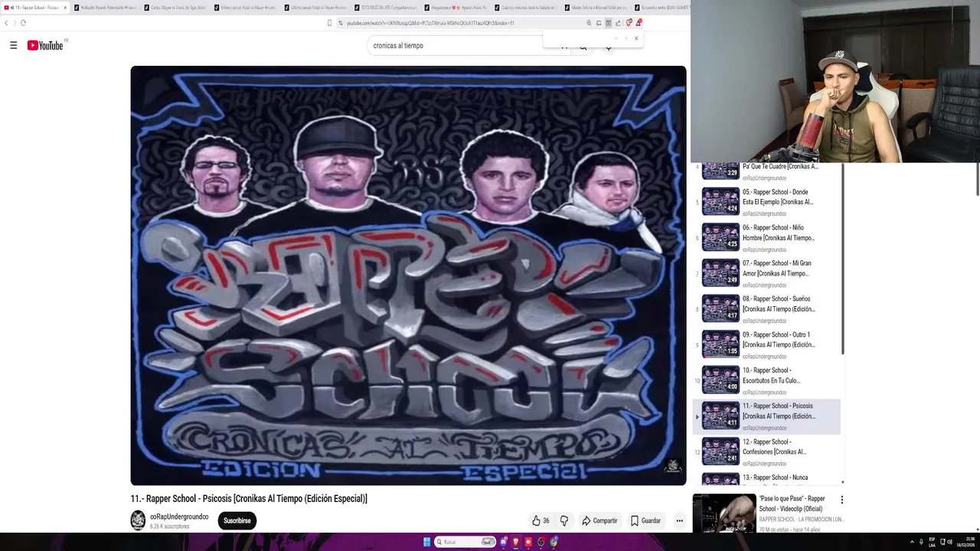The width and height of the screenshot is (980, 551).
Task: Open Brave browser from the taskbar
Action: tap(516, 542)
